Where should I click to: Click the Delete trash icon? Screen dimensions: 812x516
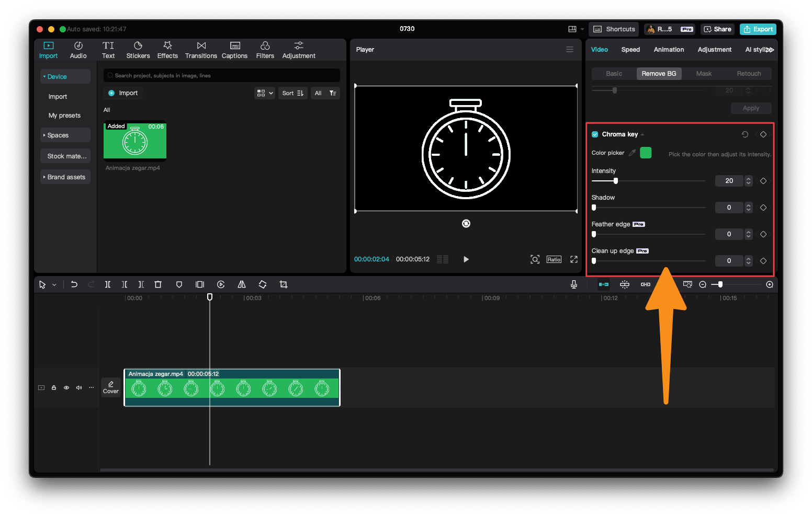point(158,284)
